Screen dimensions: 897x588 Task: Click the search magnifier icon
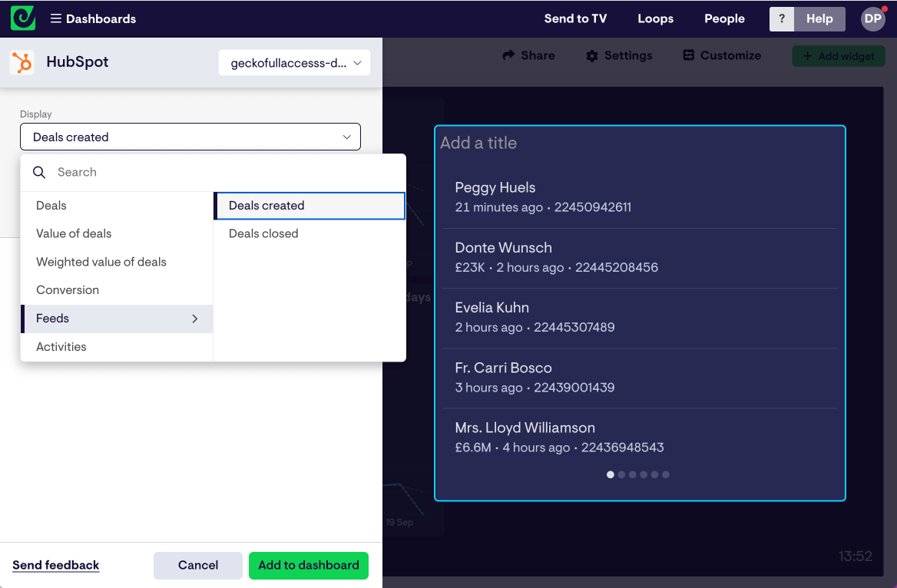click(x=39, y=172)
